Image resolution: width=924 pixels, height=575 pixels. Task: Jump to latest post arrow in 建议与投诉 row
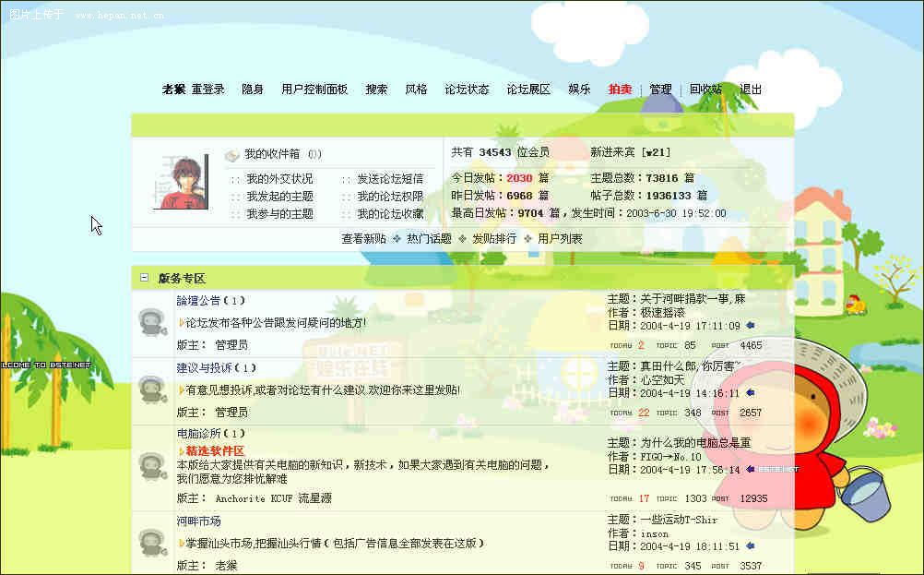click(750, 392)
